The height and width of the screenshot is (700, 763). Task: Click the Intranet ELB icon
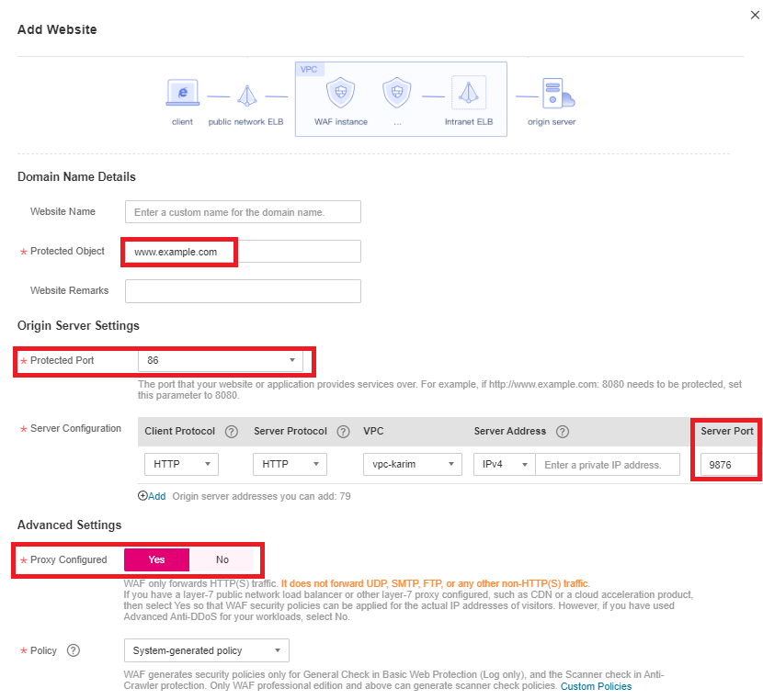point(469,93)
